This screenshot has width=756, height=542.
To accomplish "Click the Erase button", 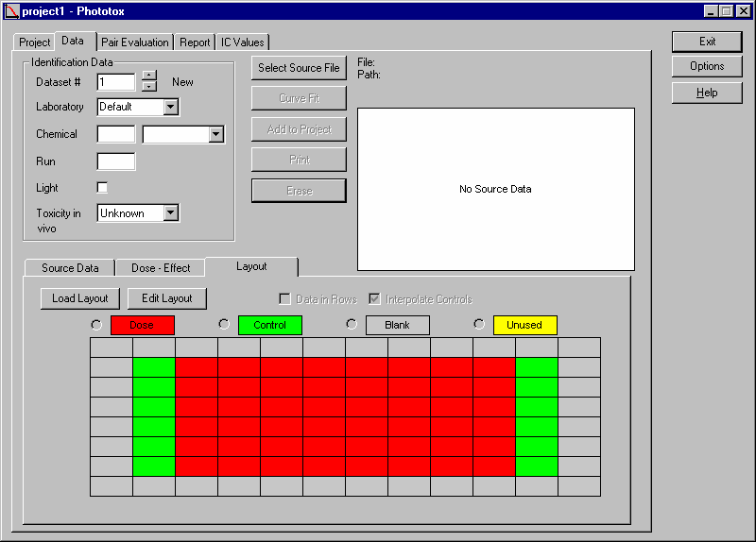I will coord(299,191).
